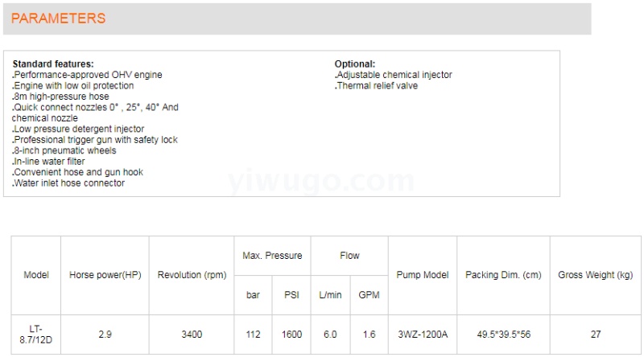Click the PARAMETERS section heading
This screenshot has height=357, width=644.
[x=58, y=18]
